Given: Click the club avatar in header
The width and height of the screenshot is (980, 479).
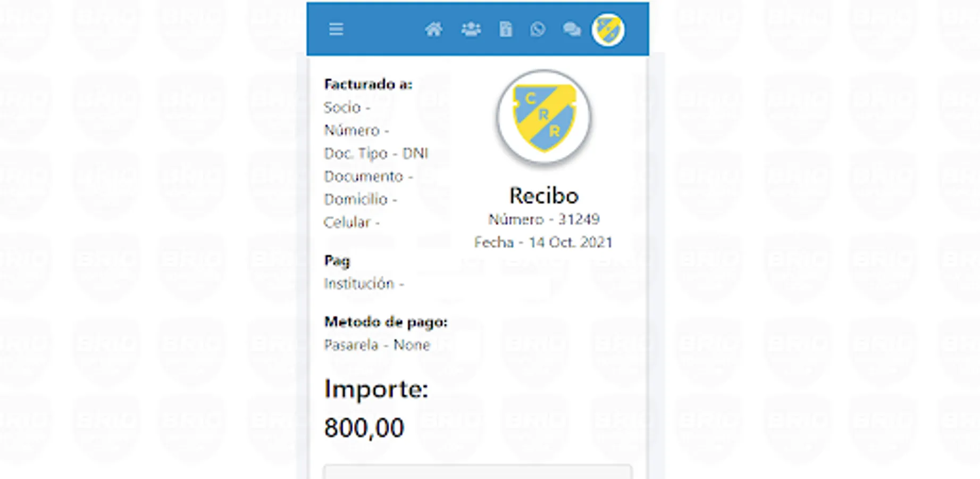Looking at the screenshot, I should coord(608,30).
